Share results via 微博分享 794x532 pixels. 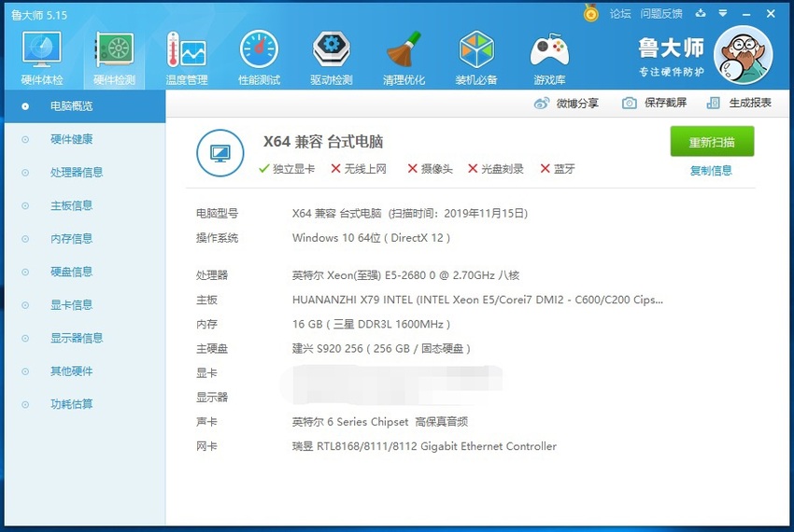point(566,104)
